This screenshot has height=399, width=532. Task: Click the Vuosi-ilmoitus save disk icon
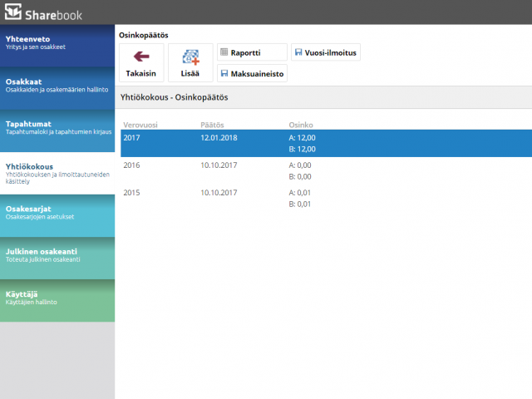click(x=298, y=52)
